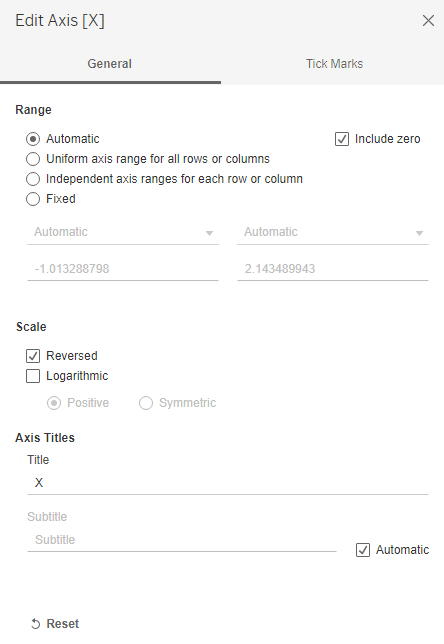Select the General tab
The width and height of the screenshot is (444, 644).
coord(110,64)
